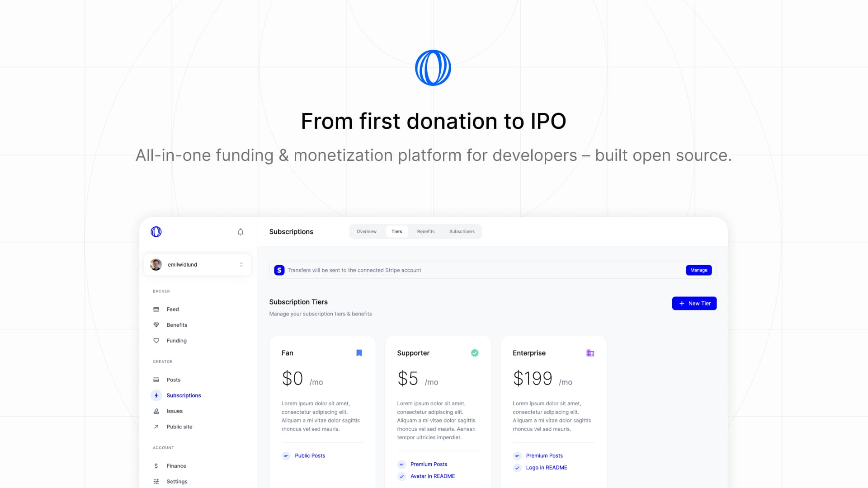Click the Stripe logo icon in the banner
This screenshot has height=488, width=868.
point(279,270)
